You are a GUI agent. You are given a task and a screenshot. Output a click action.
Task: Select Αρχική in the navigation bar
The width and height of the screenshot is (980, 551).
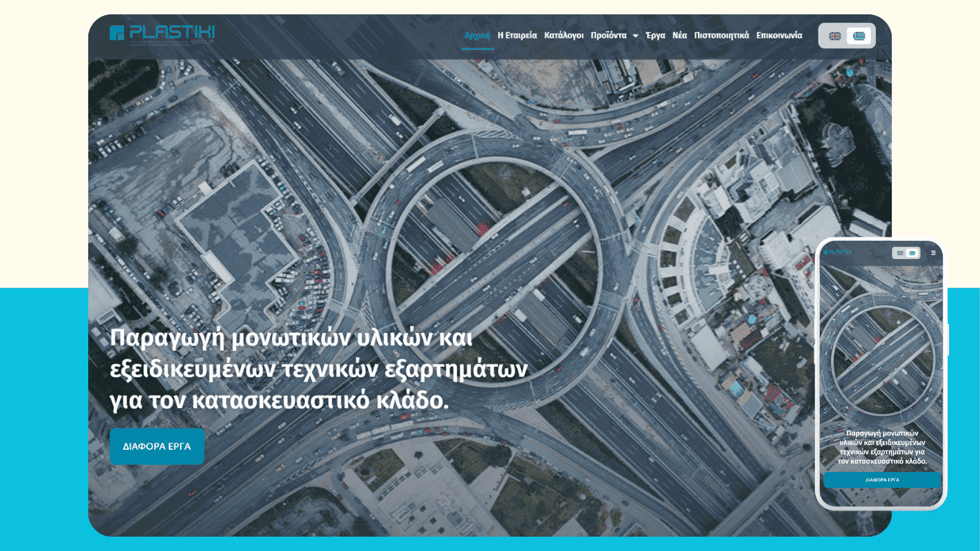click(476, 34)
